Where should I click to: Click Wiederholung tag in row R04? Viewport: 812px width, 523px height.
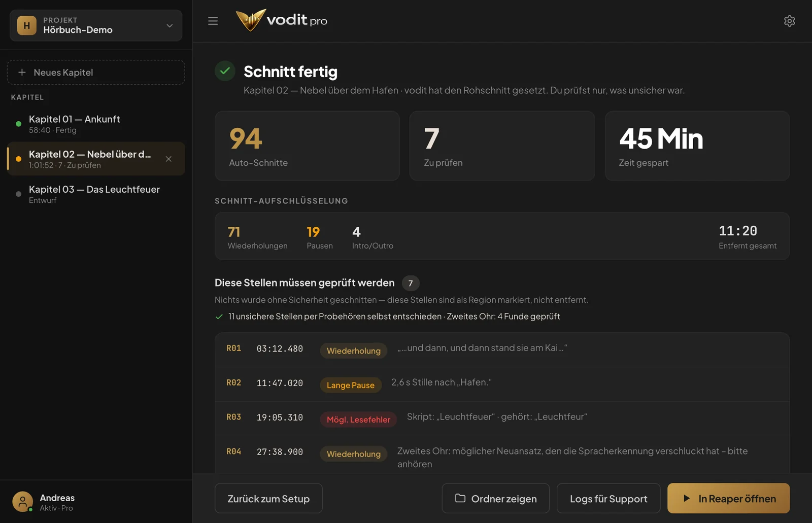[353, 454]
